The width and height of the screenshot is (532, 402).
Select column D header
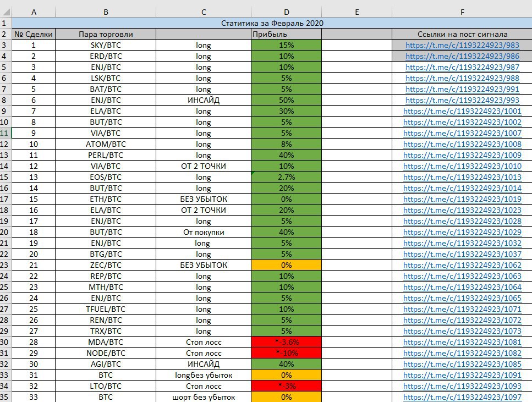[x=287, y=12]
